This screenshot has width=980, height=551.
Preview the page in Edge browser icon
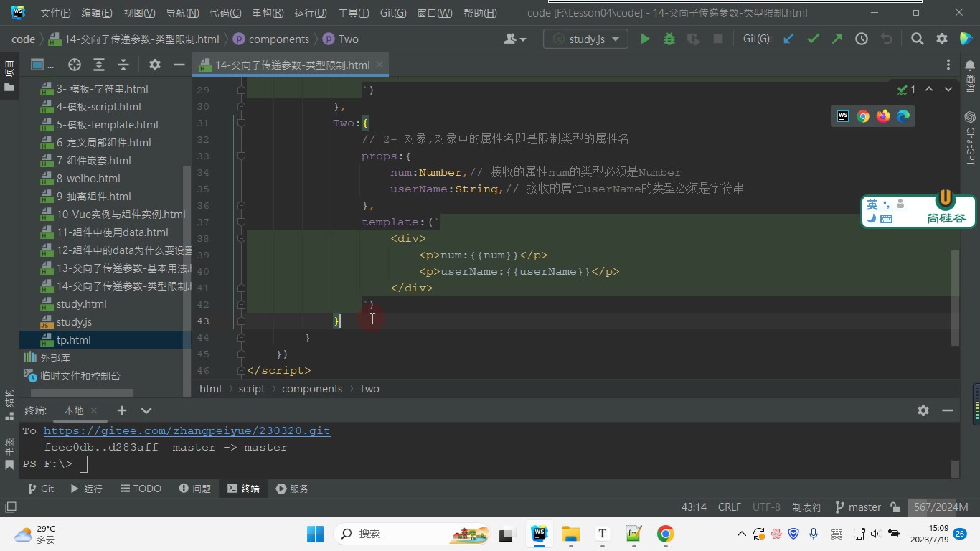pos(903,116)
